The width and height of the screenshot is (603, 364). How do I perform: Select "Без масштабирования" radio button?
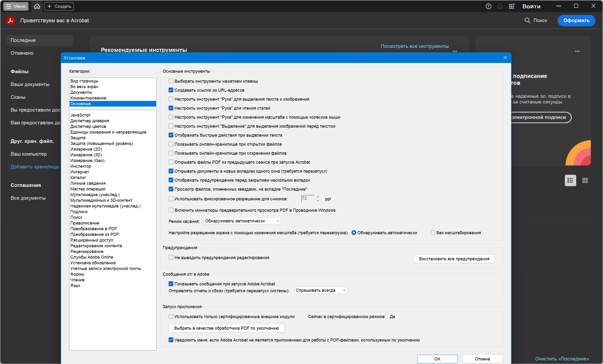(x=433, y=233)
